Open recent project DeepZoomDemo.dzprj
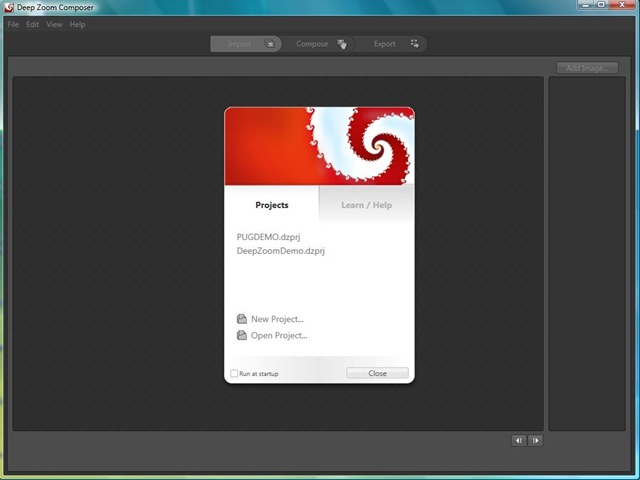This screenshot has width=640, height=480. coord(281,251)
